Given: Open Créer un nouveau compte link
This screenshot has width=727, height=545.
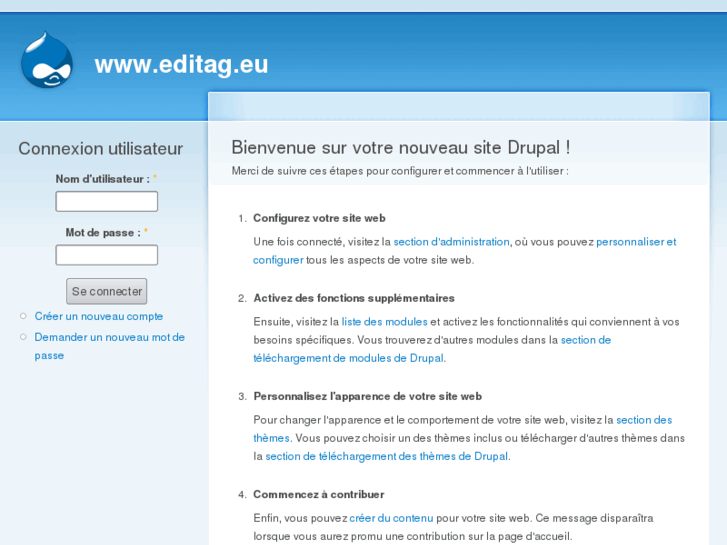Looking at the screenshot, I should (99, 316).
